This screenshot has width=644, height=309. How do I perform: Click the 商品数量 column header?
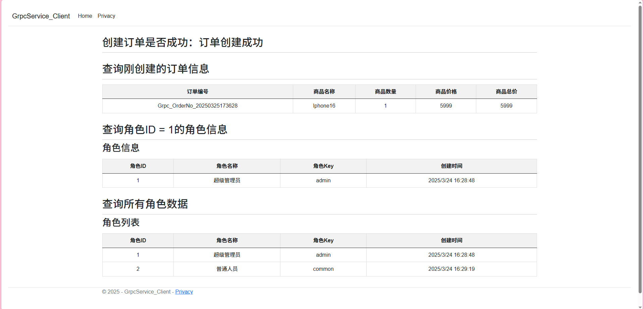(x=385, y=91)
